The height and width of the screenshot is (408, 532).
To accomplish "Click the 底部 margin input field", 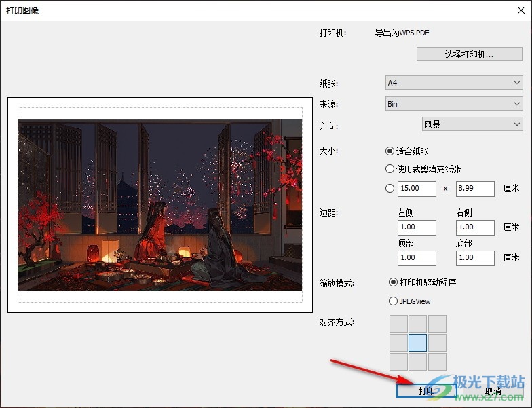I will click(x=475, y=258).
